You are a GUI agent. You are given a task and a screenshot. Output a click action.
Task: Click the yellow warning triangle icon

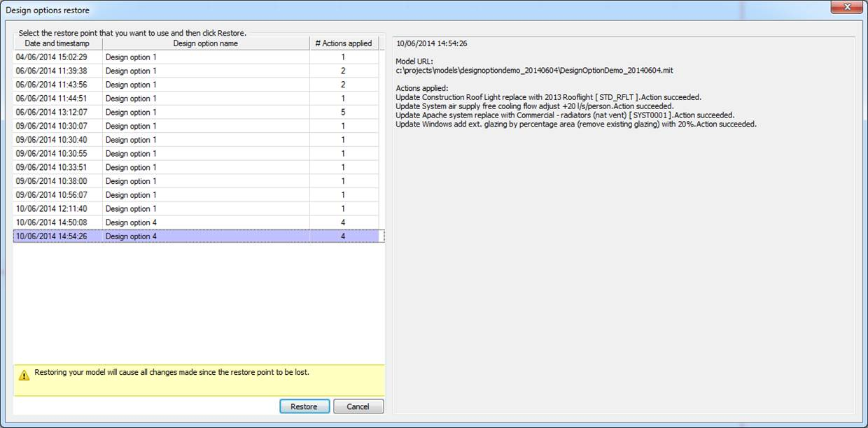[24, 375]
